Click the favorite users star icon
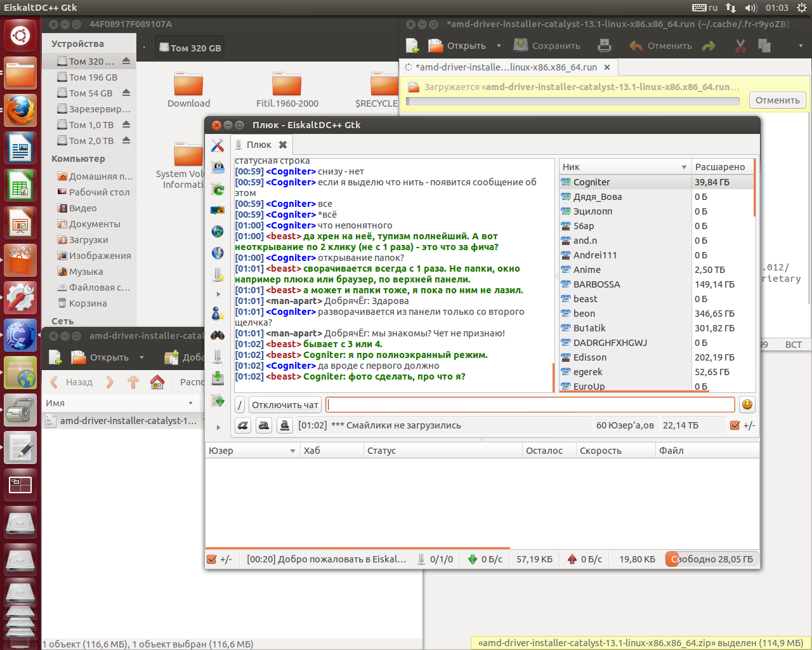Screen dimensions: 812x650 click(x=218, y=314)
